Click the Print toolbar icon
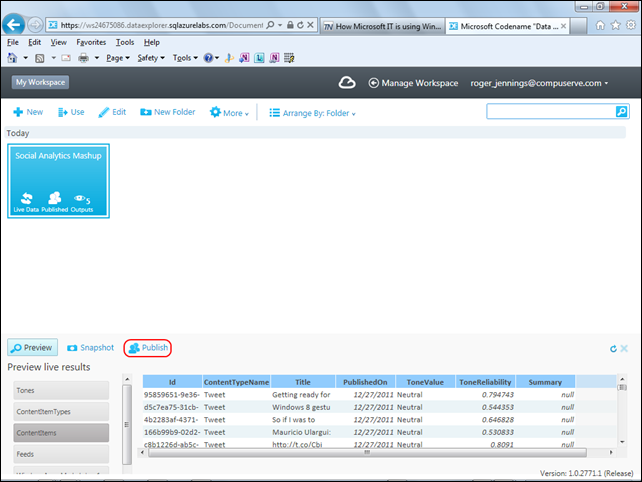The image size is (642, 482). pyautogui.click(x=84, y=58)
